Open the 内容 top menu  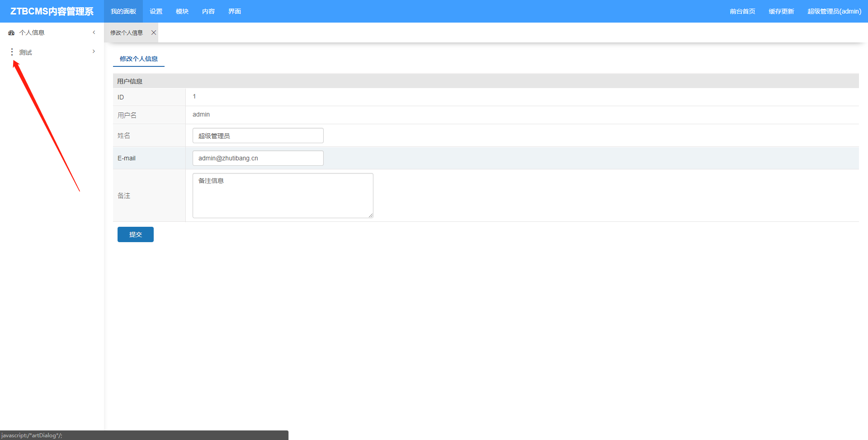pos(208,11)
